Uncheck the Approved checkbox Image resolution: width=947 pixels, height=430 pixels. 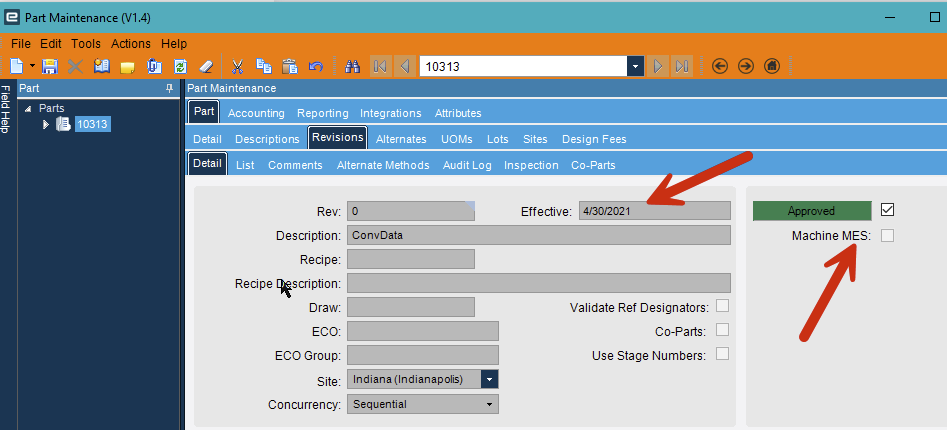pyautogui.click(x=887, y=210)
